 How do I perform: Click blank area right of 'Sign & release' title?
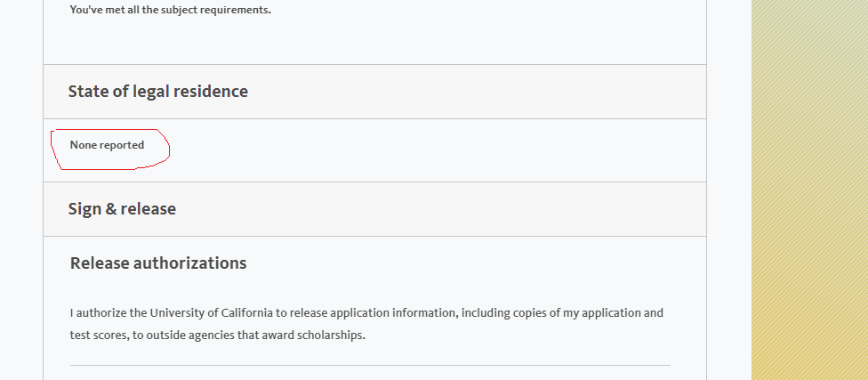445,209
